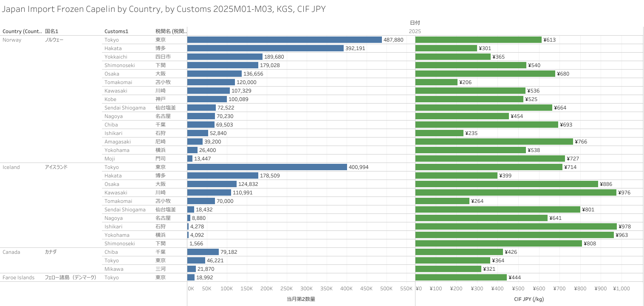Select the green bar labeled ¥444
This screenshot has width=644, height=306.
[461, 277]
